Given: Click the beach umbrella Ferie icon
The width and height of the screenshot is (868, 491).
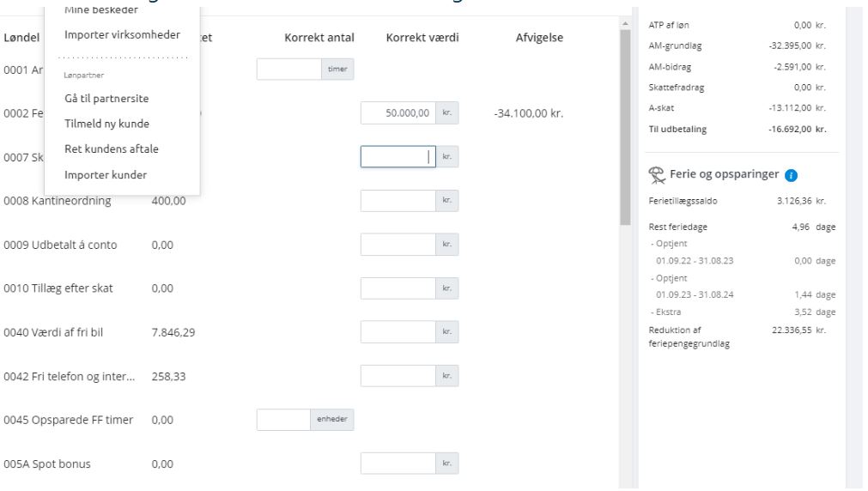Looking at the screenshot, I should [657, 175].
